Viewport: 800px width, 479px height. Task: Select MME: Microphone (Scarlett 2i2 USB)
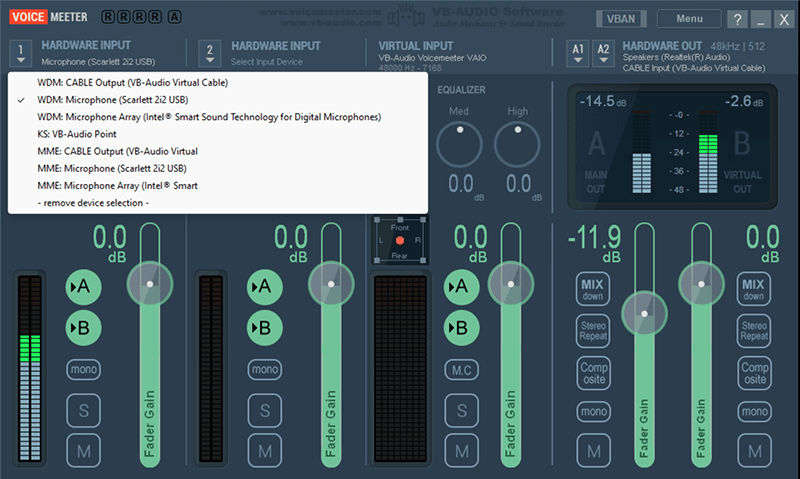[218, 168]
